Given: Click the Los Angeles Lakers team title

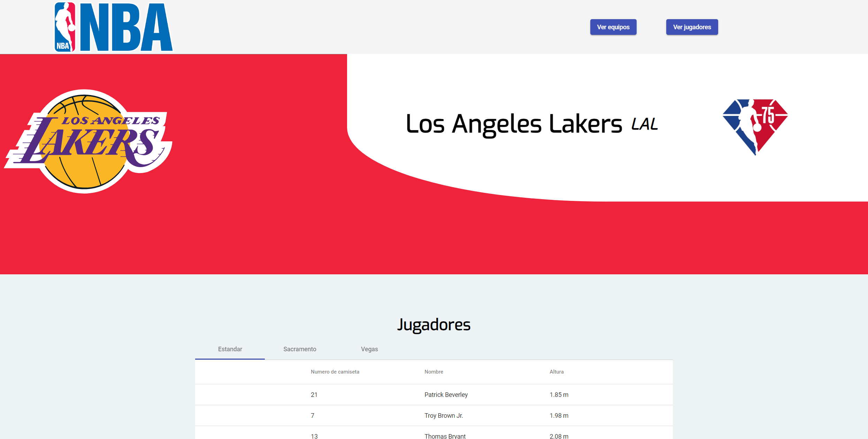Looking at the screenshot, I should [514, 124].
